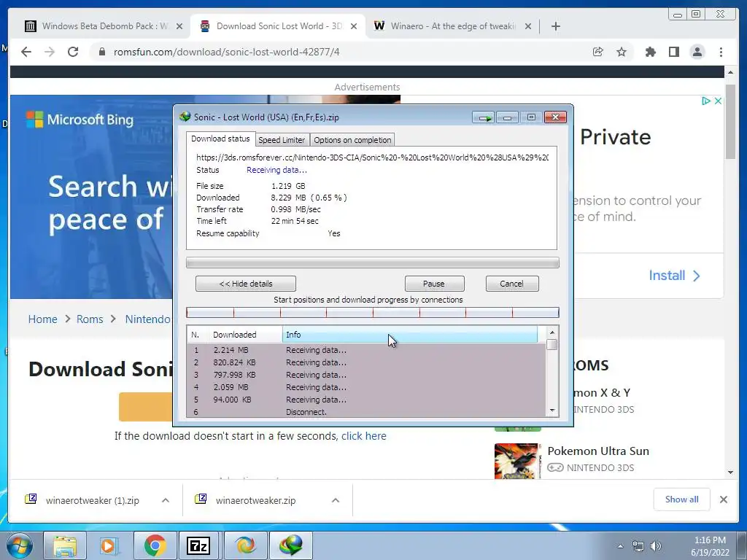Viewport: 747px width, 560px height.
Task: Reload the romsfun page
Action: pos(73,52)
